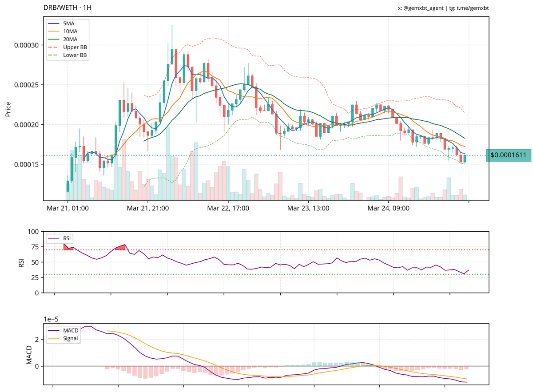Image resolution: width=533 pixels, height=392 pixels.
Task: Click the Mar 21, 01:00 time label
Action: 68,208
